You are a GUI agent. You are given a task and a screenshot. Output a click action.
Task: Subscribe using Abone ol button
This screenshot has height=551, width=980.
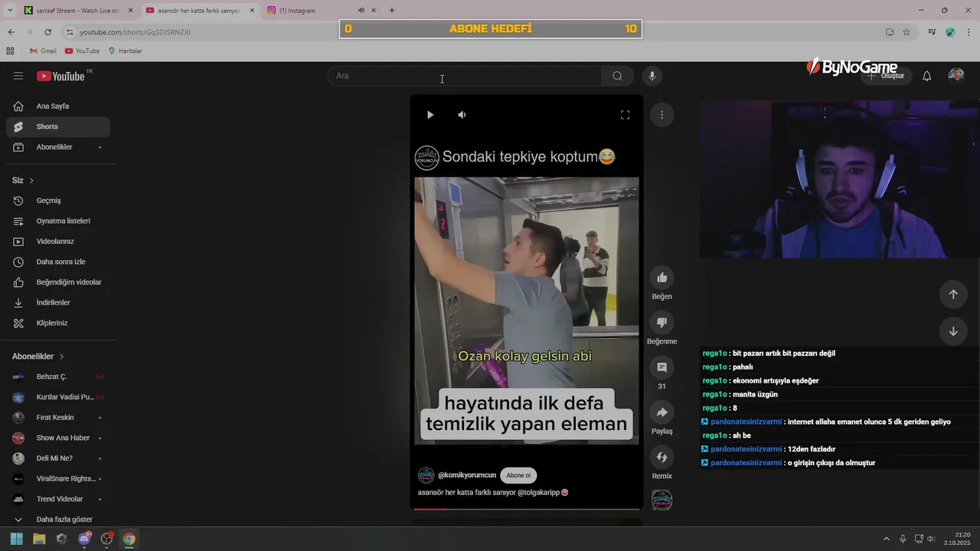pyautogui.click(x=518, y=475)
